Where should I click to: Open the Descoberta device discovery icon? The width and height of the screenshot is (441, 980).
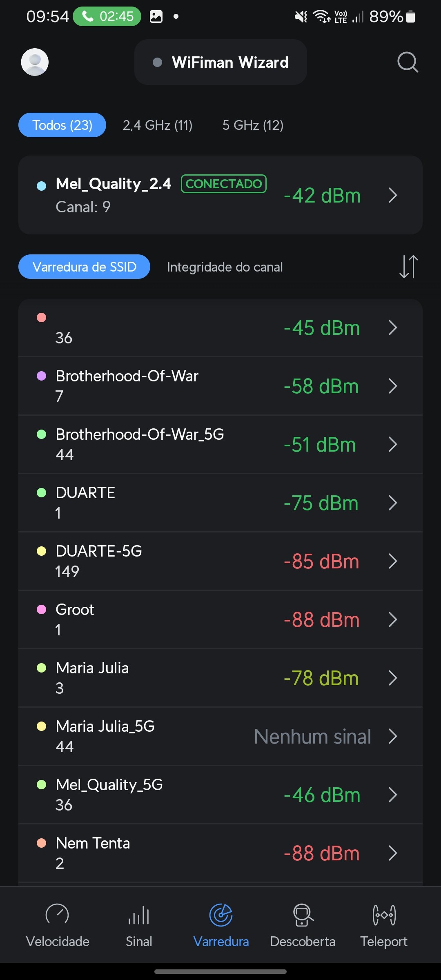303,915
